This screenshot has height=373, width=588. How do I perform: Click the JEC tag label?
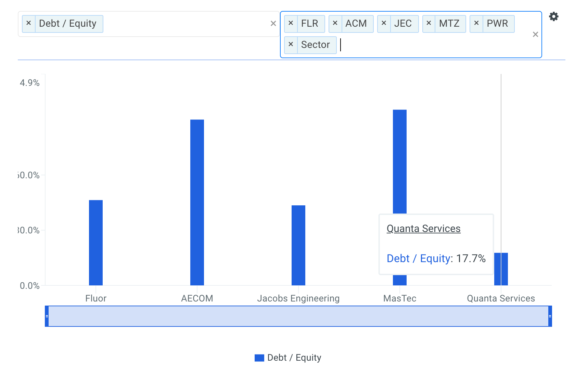click(403, 24)
